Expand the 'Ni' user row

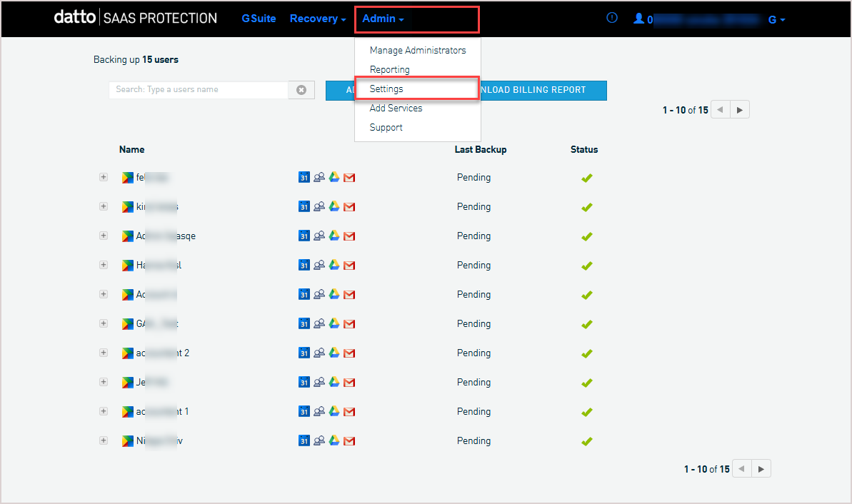click(104, 441)
